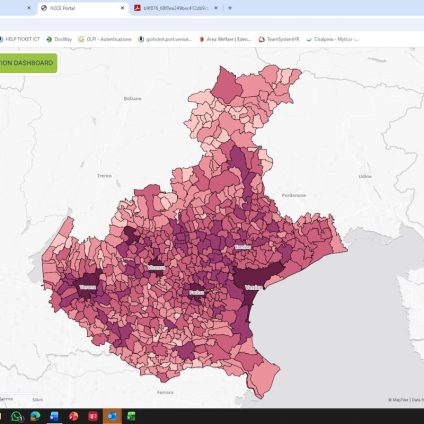Image resolution: width=424 pixels, height=424 pixels.
Task: Open Microsoft Edge from the taskbar
Action: coord(35,416)
